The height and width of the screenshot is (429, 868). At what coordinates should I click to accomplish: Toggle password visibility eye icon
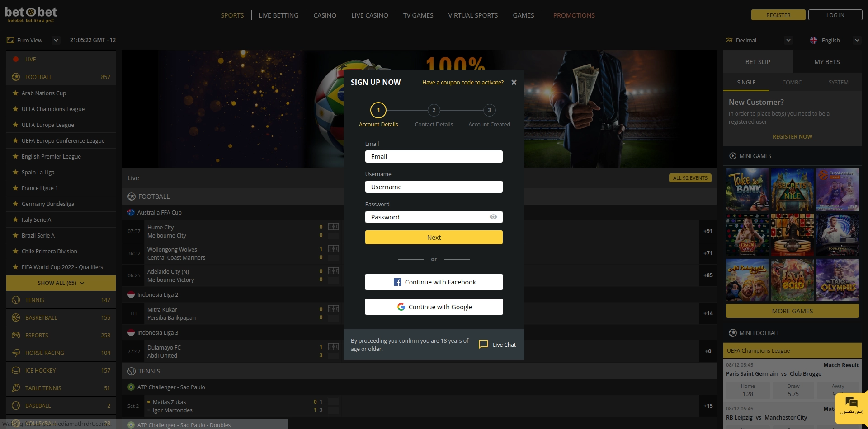[x=493, y=217]
